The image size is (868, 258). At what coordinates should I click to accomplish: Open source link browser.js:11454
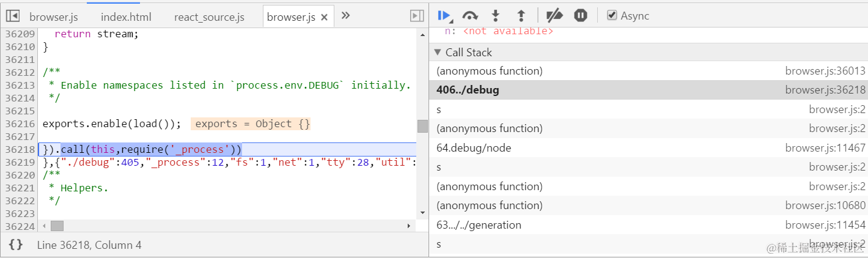coord(825,225)
